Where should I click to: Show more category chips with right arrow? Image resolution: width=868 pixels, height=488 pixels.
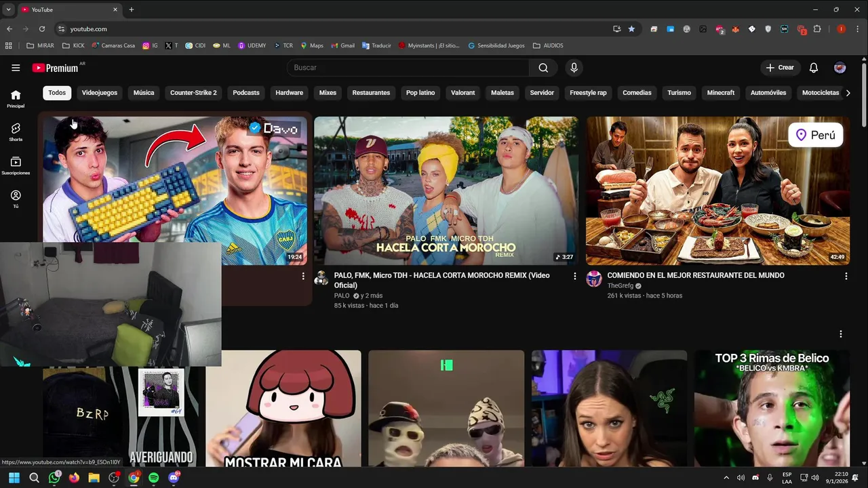coord(848,93)
